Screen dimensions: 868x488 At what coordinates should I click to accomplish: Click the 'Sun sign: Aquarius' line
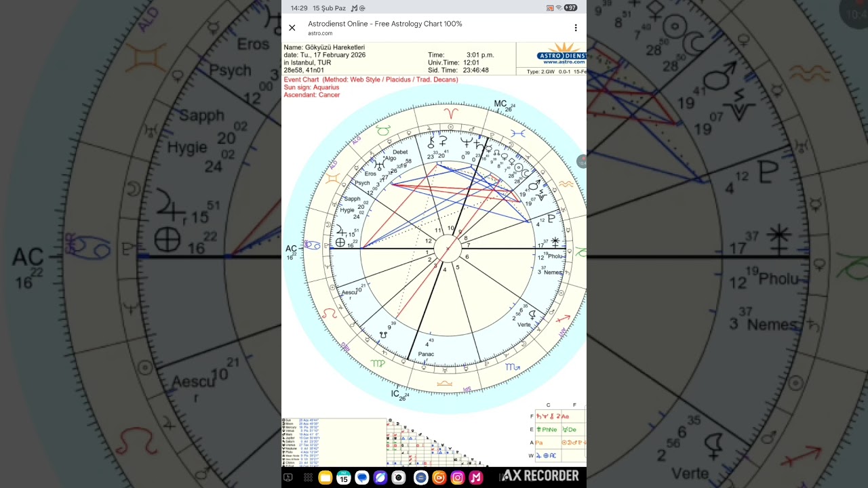pyautogui.click(x=311, y=87)
